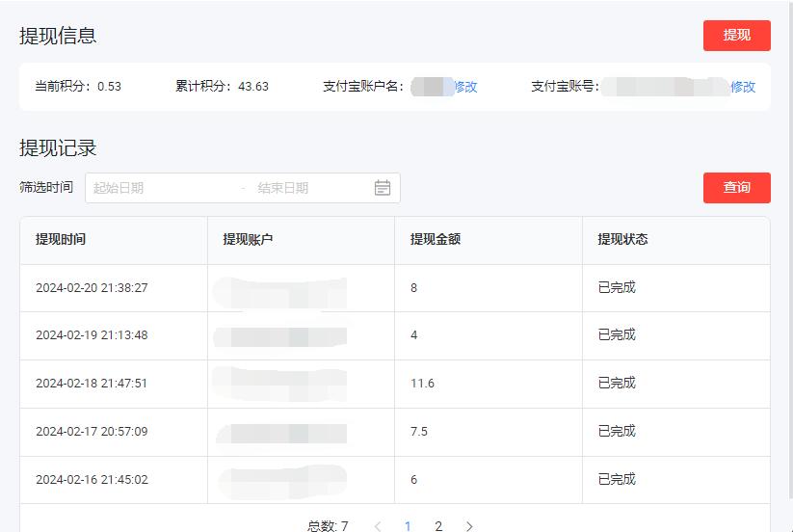Click the 提现账户 column header

pos(248,240)
